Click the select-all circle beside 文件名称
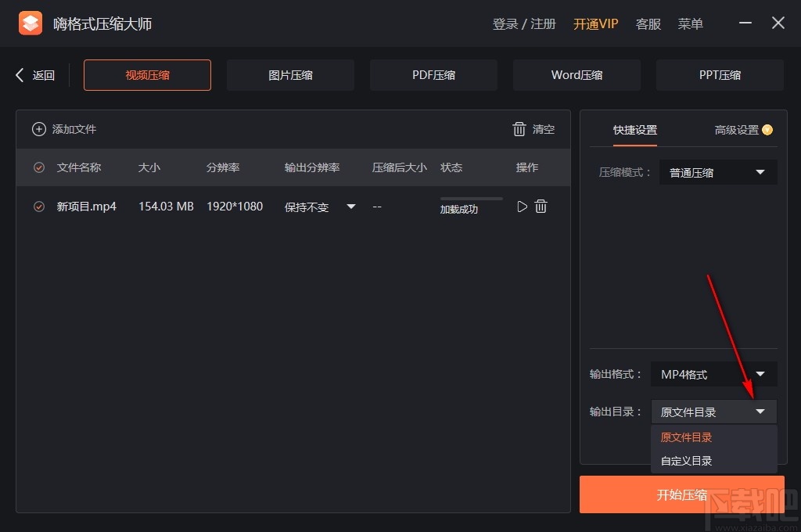801x532 pixels. (38, 167)
